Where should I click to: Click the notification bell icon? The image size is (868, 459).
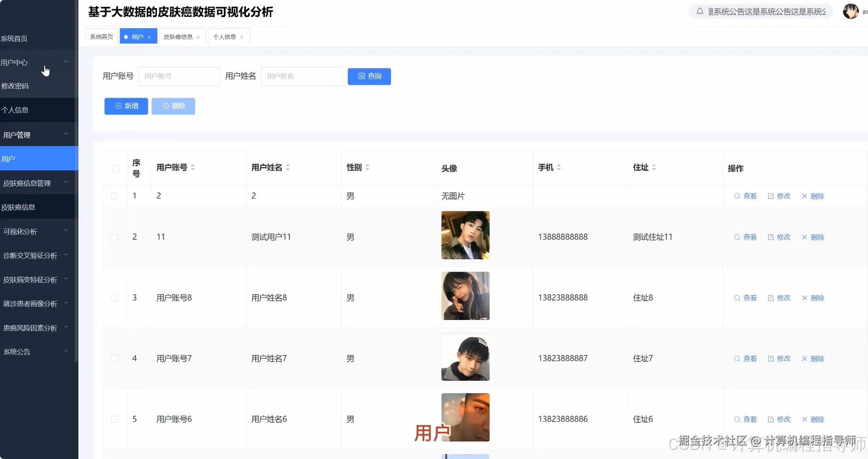coord(700,12)
